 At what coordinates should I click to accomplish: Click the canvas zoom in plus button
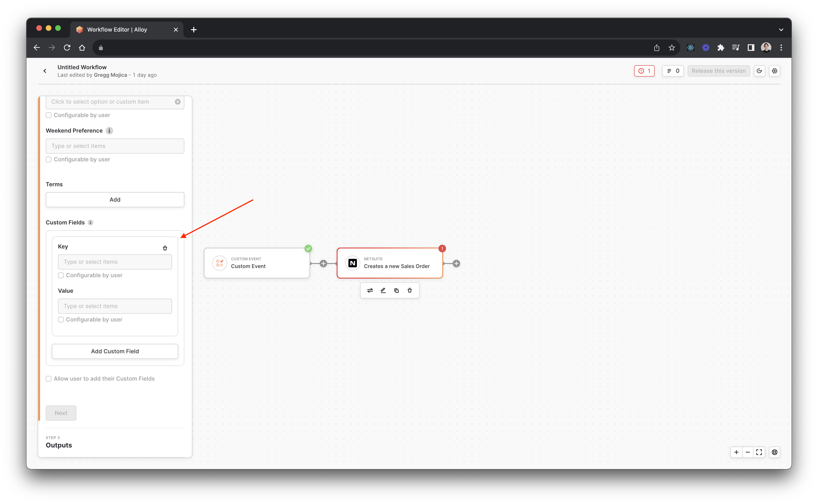click(736, 452)
